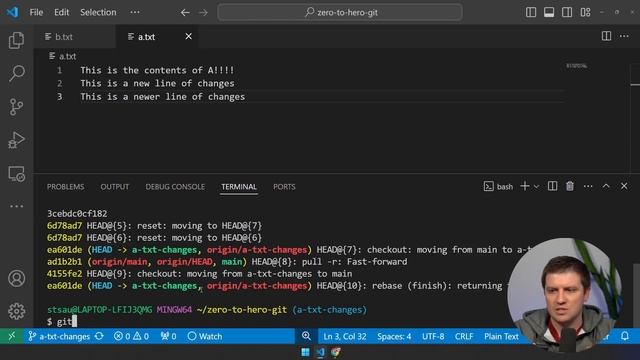Click the a-txt-changes branch in status bar
This screenshot has width=640, height=360.
click(x=59, y=336)
